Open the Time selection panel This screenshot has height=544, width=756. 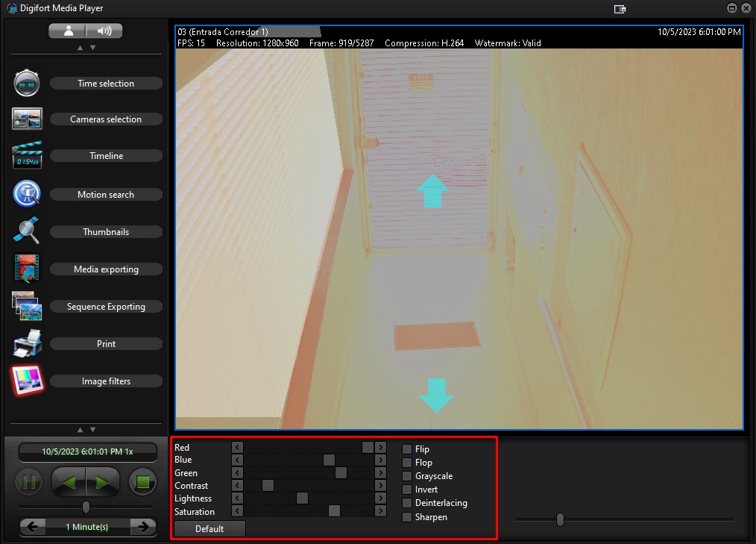tap(106, 84)
